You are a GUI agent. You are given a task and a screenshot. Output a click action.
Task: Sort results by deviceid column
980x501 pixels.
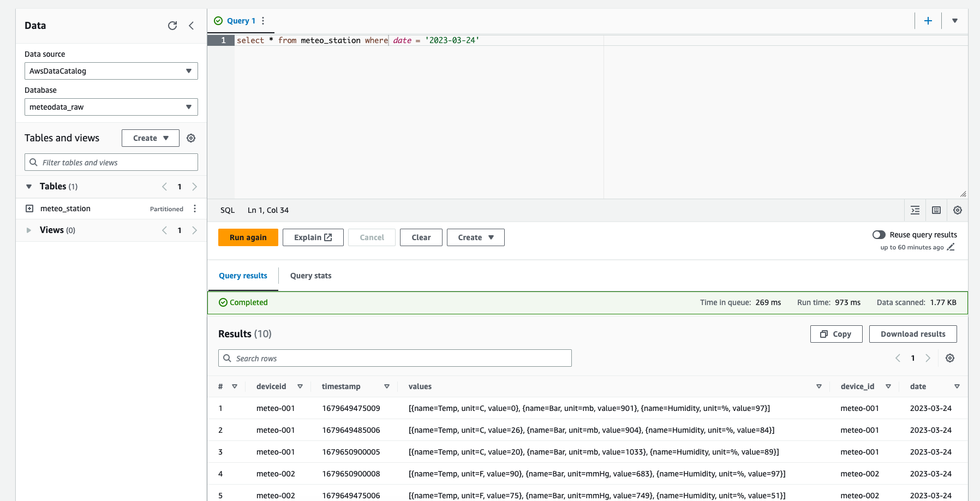tap(300, 386)
